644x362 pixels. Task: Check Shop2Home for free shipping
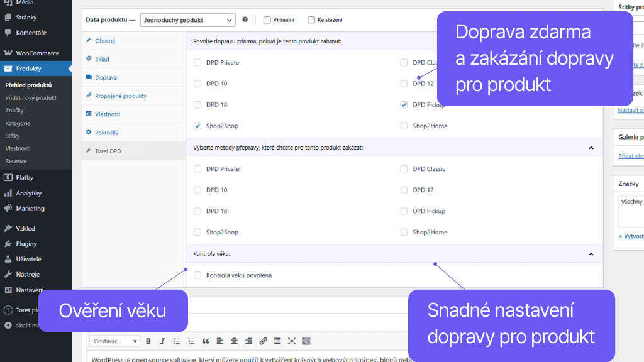tap(404, 126)
